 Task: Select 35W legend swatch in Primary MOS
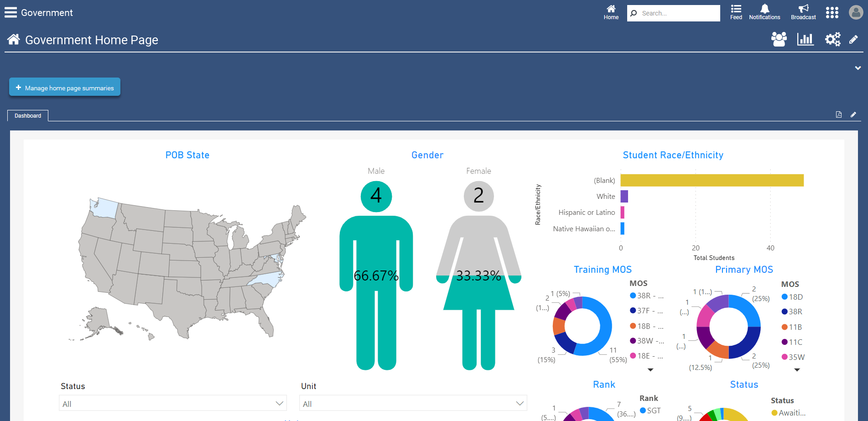[785, 357]
